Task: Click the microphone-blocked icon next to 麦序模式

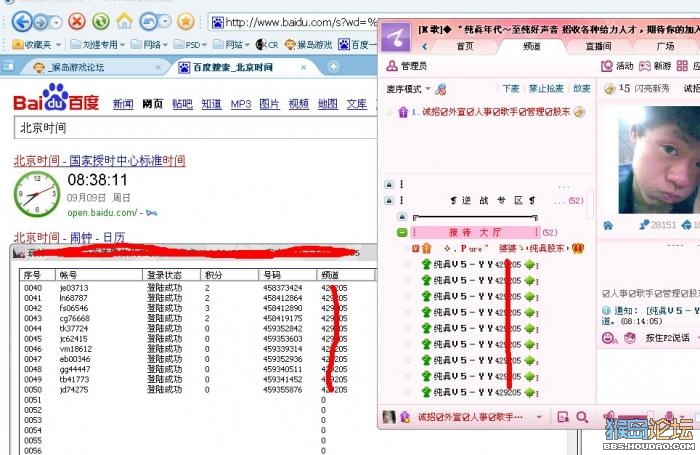Action: 441,89
